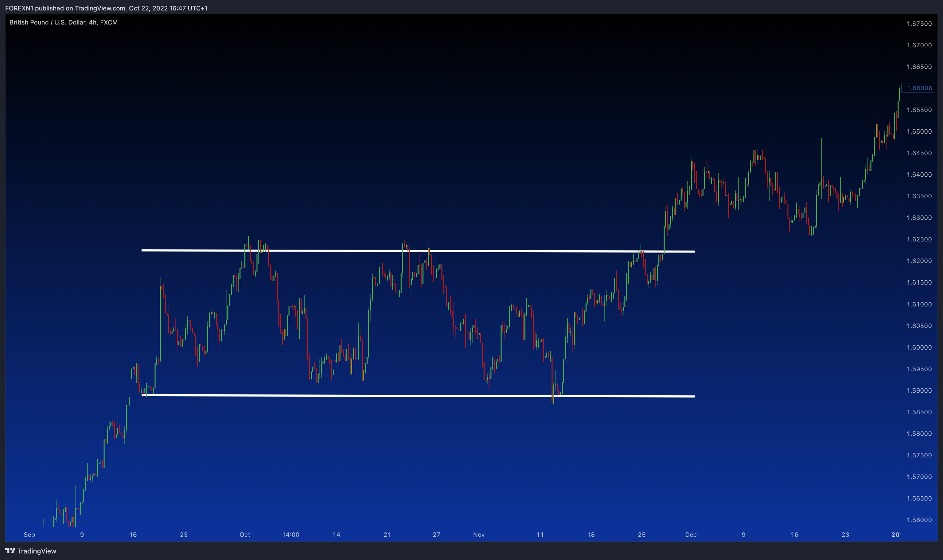This screenshot has height=560, width=943.
Task: Click the 1.63500 price axis label
Action: click(x=919, y=196)
